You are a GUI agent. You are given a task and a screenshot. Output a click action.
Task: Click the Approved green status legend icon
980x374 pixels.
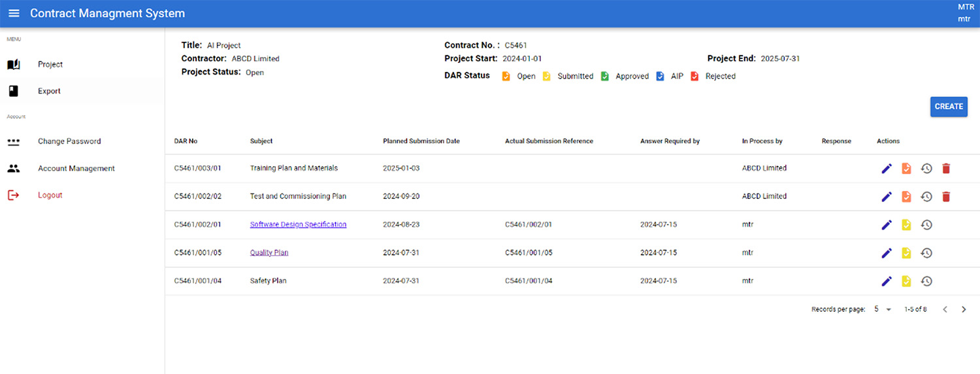point(605,76)
